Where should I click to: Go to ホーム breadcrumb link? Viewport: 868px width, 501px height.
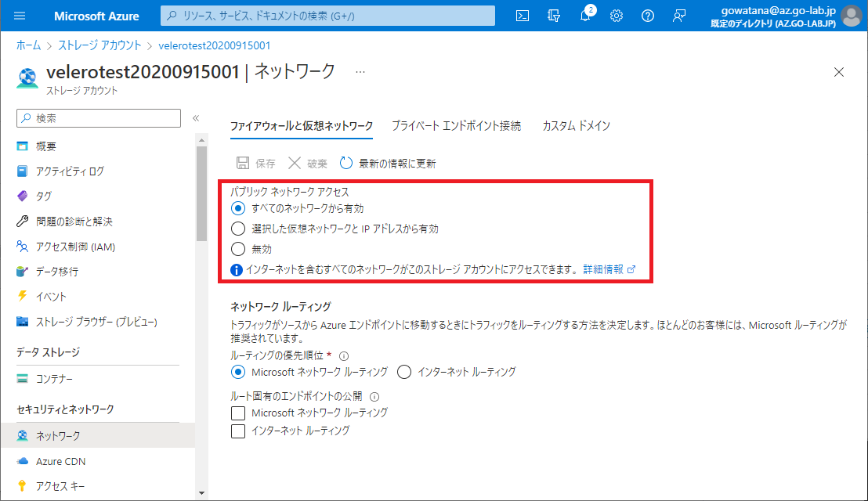28,45
